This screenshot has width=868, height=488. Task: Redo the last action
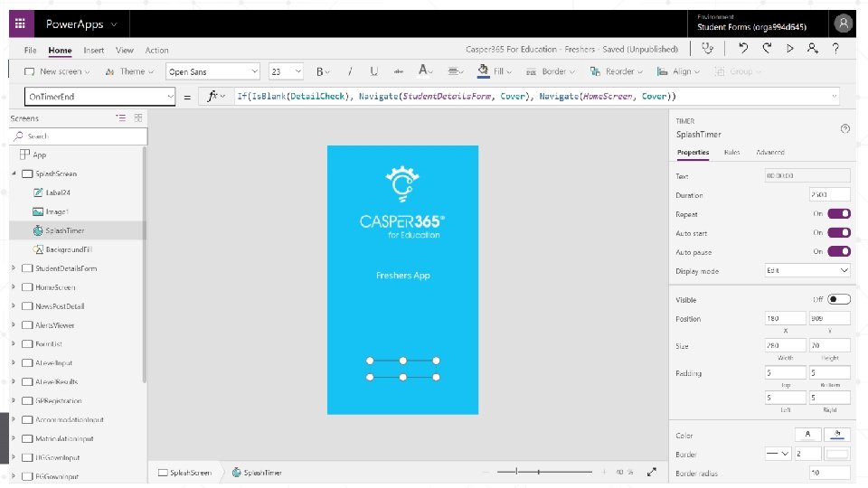(x=767, y=49)
